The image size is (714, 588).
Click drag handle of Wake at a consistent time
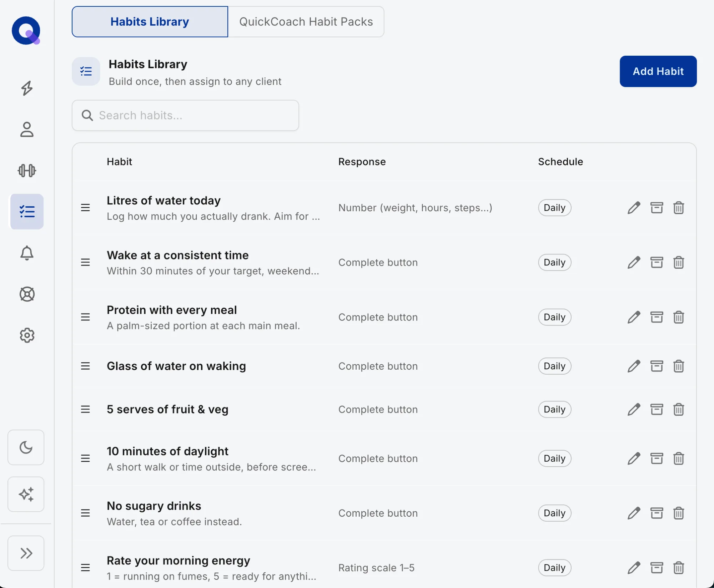[85, 262]
